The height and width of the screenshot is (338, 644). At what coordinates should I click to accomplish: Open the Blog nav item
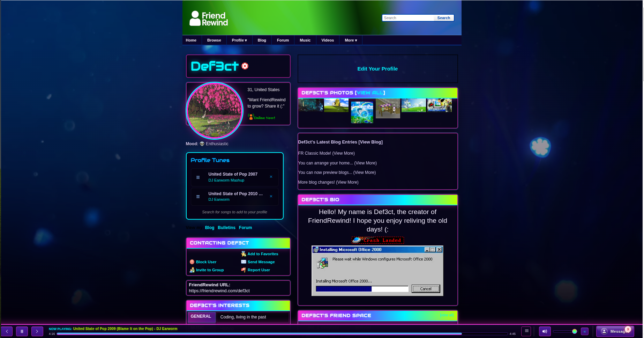tap(262, 40)
